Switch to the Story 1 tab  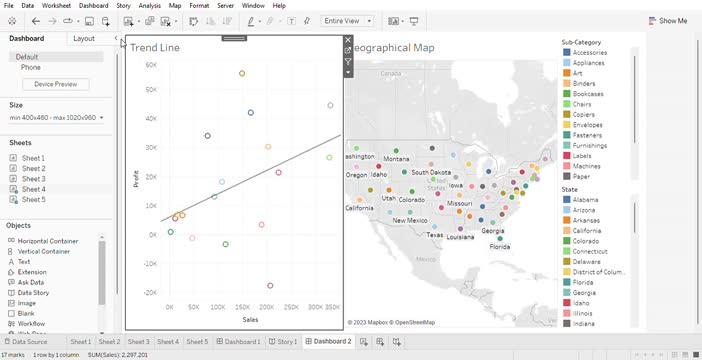(283, 342)
